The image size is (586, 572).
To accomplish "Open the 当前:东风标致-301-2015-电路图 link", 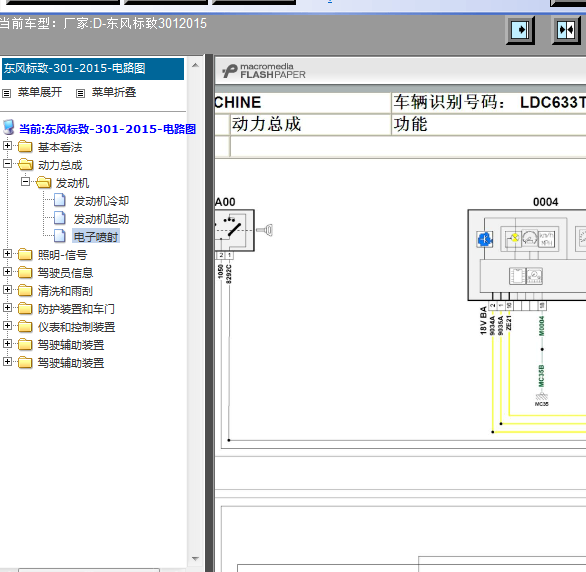I will pos(107,129).
